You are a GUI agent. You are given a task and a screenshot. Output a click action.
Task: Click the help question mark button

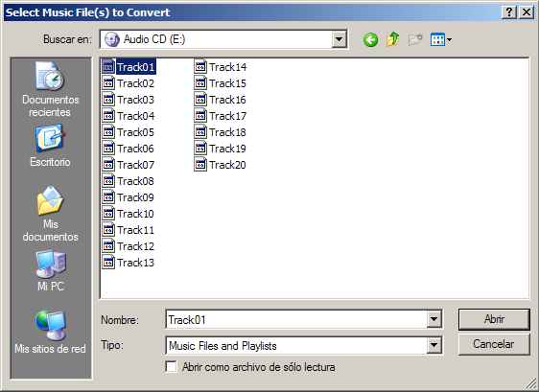click(x=509, y=12)
